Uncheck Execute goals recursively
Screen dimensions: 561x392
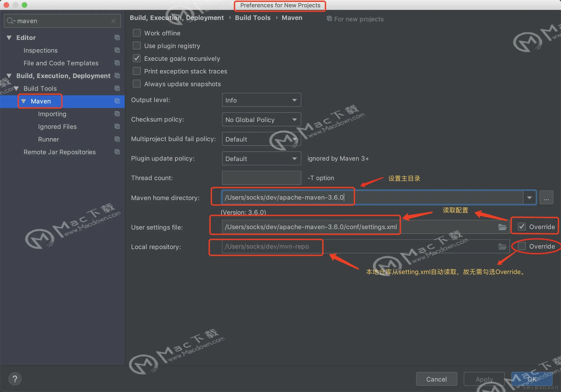pyautogui.click(x=137, y=58)
